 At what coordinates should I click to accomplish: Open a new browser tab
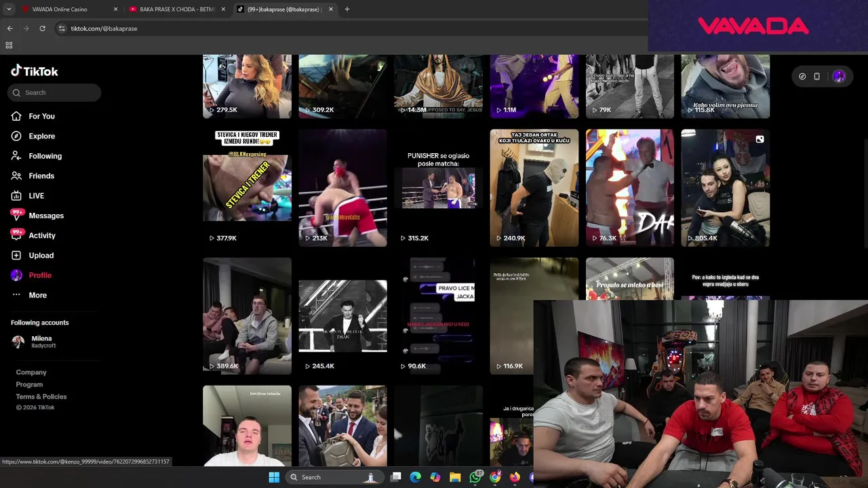[347, 9]
